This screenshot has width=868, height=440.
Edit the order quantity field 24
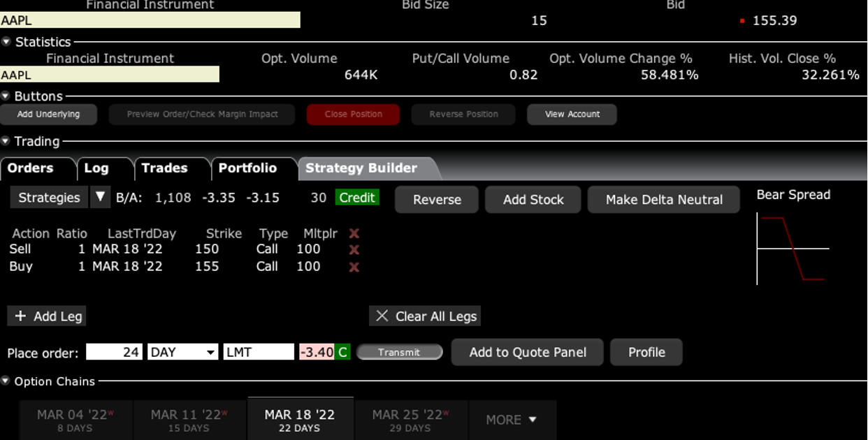tap(114, 352)
